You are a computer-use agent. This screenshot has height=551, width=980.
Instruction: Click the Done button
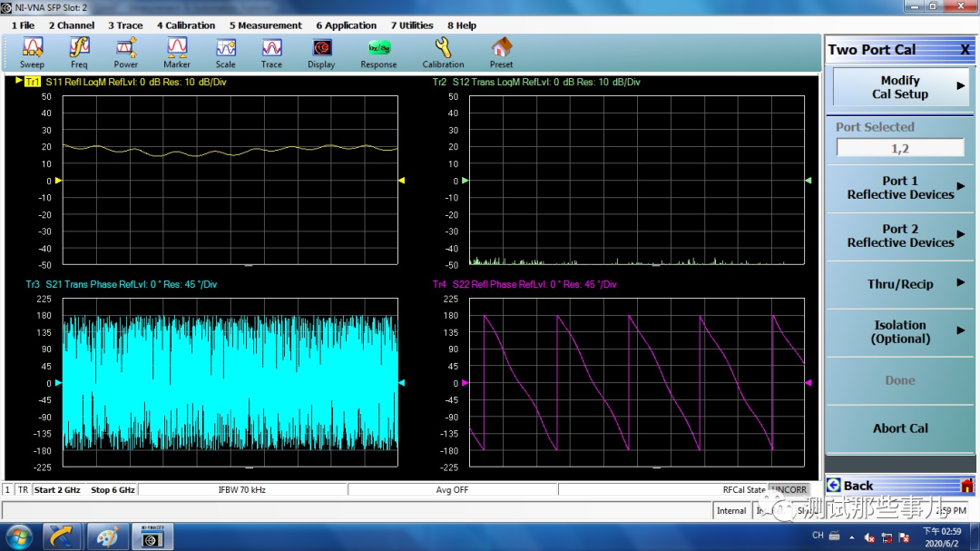(900, 380)
